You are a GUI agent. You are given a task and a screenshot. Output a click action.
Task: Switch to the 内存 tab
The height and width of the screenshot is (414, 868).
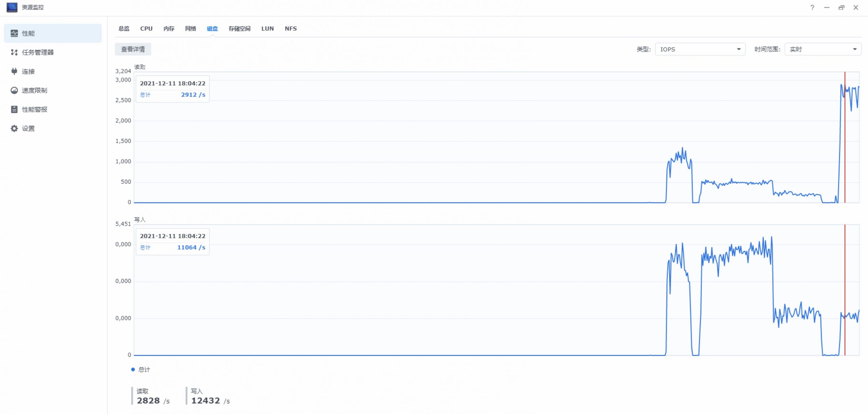[169, 28]
